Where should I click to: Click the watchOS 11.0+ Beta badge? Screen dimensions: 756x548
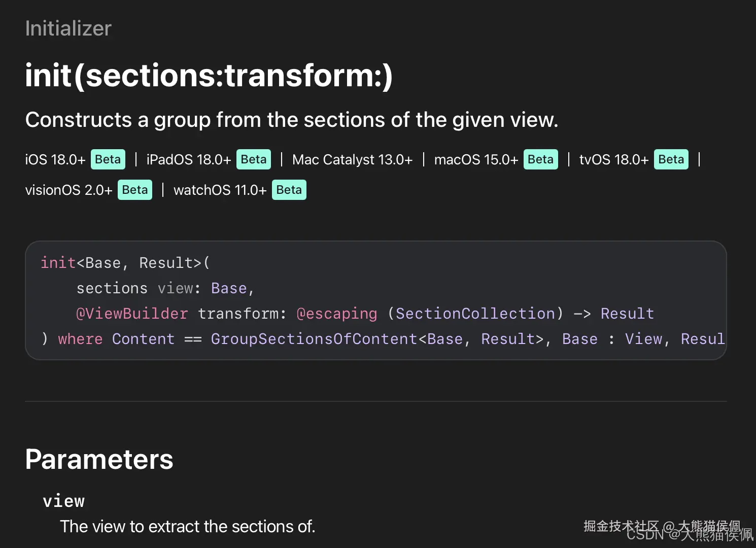[x=289, y=190]
